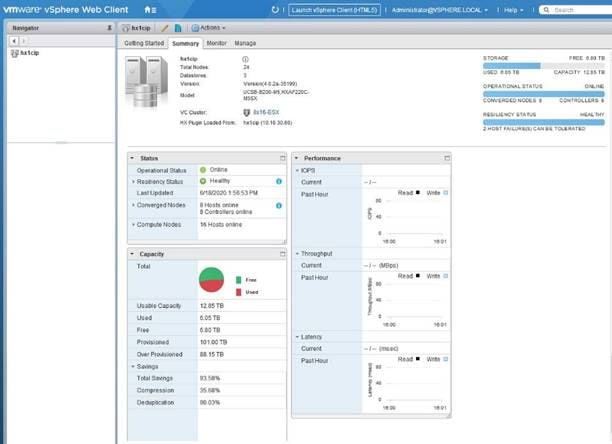
Task: Collapse the Latency section
Action: click(x=297, y=337)
